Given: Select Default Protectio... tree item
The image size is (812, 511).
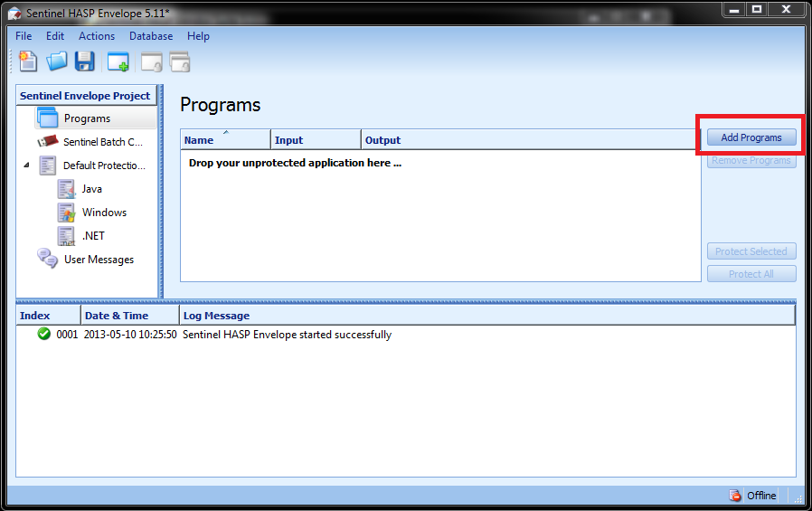Looking at the screenshot, I should tap(104, 166).
